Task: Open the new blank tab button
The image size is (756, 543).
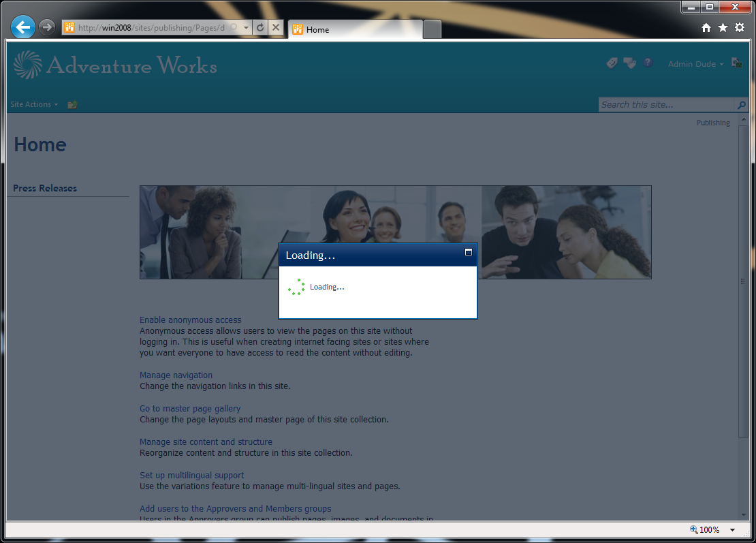Action: pyautogui.click(x=432, y=29)
